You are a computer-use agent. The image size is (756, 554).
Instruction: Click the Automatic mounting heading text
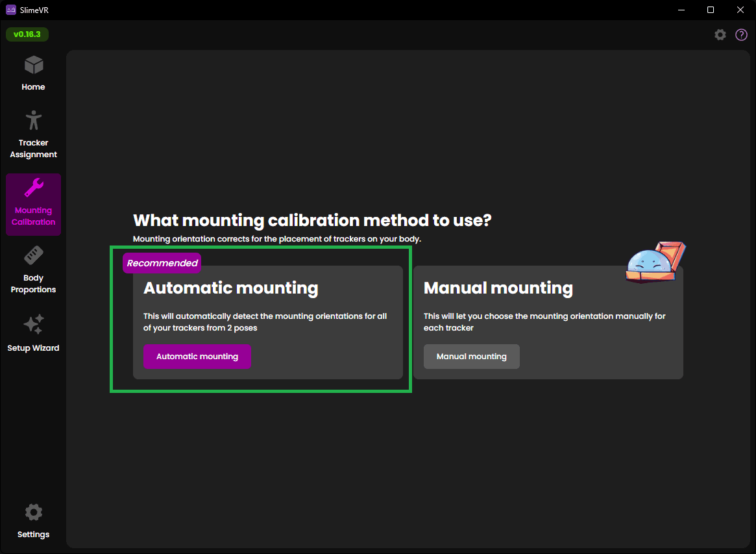pyautogui.click(x=230, y=288)
